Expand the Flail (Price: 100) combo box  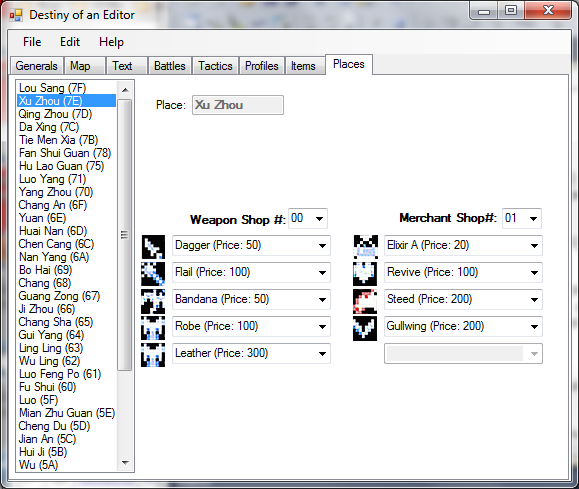point(322,273)
